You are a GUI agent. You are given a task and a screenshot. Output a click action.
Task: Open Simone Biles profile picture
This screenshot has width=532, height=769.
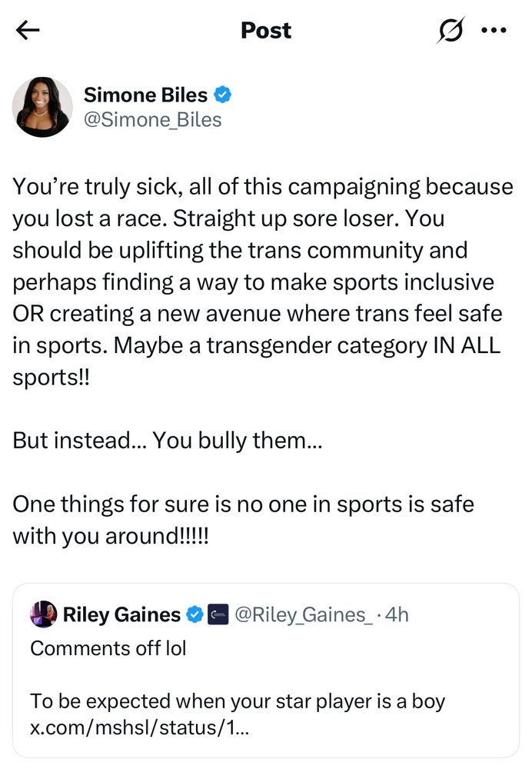42,107
